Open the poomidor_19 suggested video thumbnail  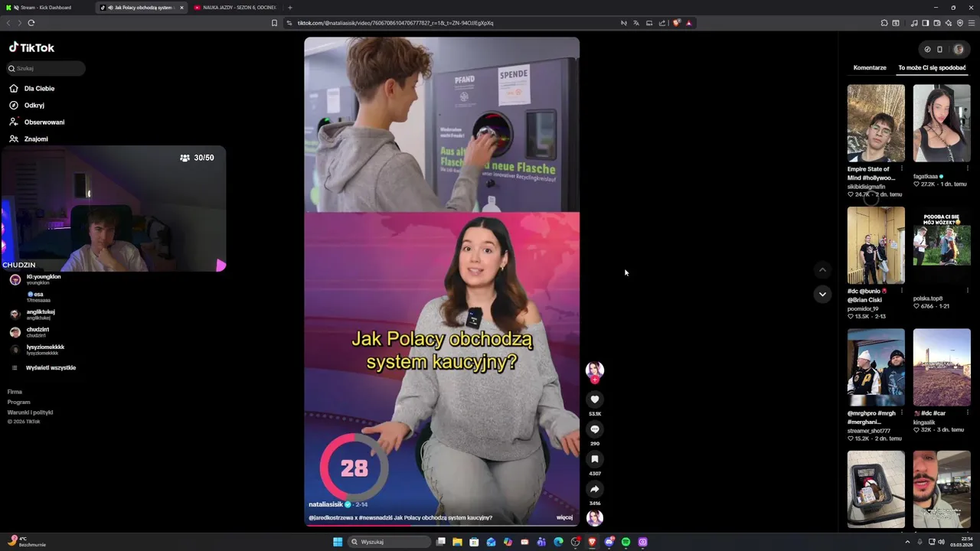[876, 245]
